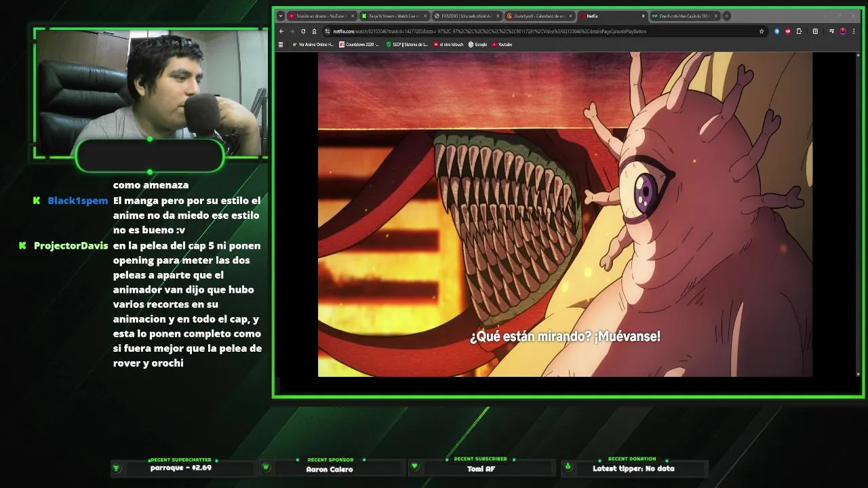Image resolution: width=868 pixels, height=488 pixels.
Task: Click 'Latest tipper: No data' text
Action: pyautogui.click(x=633, y=468)
